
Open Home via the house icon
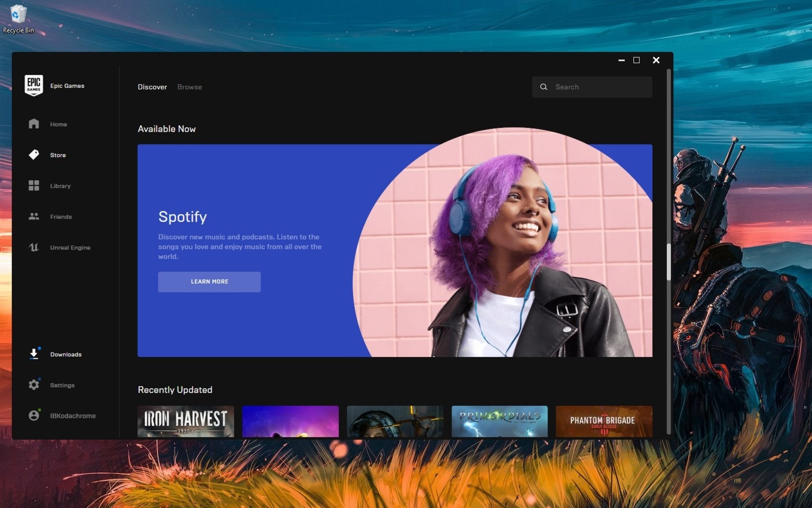click(34, 124)
